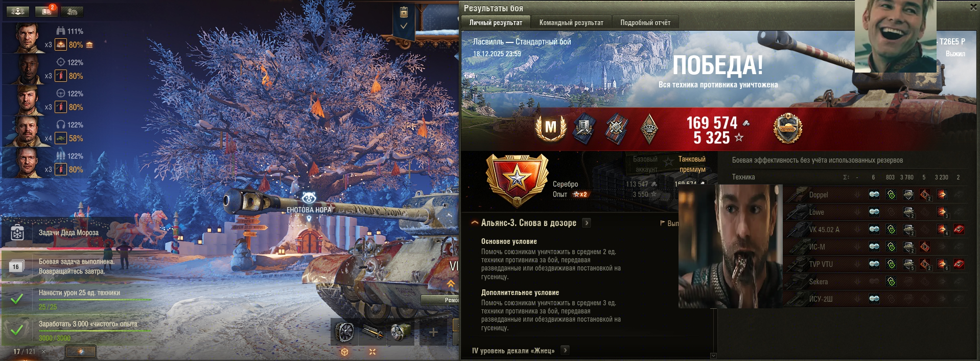Screen dimensions: 980x361
Task: Click the crew group icon in the top bar
Action: tap(17, 11)
